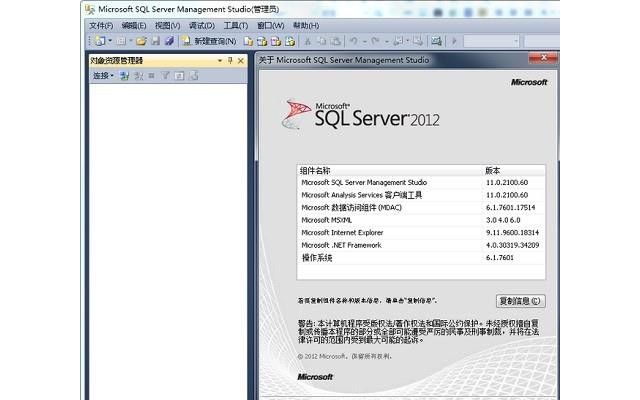Click the Analysis Services DMX Query icon
This screenshot has width=640, height=400.
(x=276, y=41)
